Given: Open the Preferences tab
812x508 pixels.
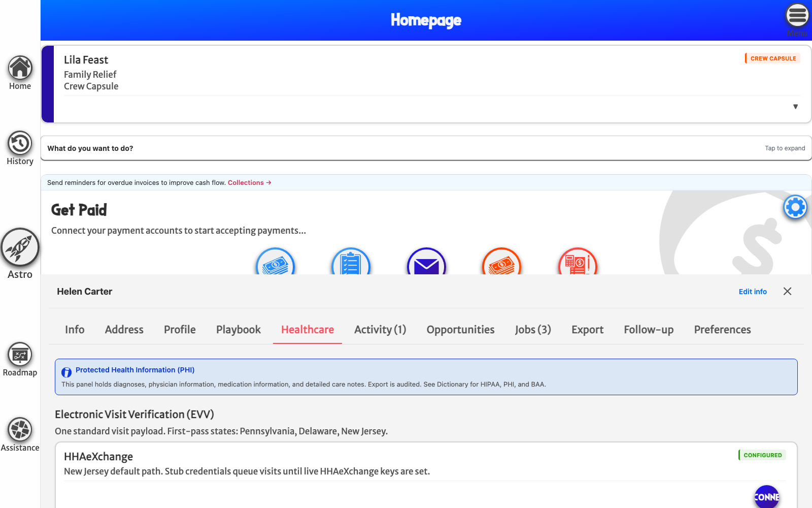Looking at the screenshot, I should (x=723, y=330).
